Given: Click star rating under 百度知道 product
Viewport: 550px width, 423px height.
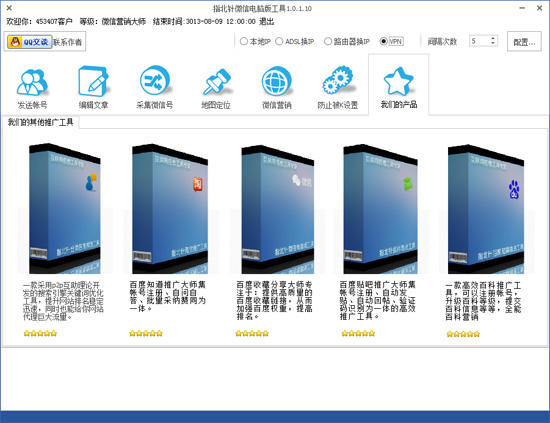Looking at the screenshot, I should (146, 333).
